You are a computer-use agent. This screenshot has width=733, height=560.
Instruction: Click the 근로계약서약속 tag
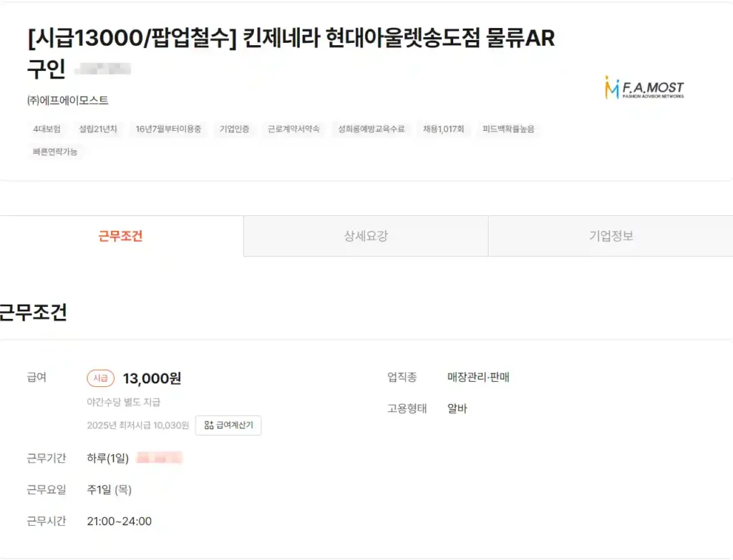click(x=293, y=129)
